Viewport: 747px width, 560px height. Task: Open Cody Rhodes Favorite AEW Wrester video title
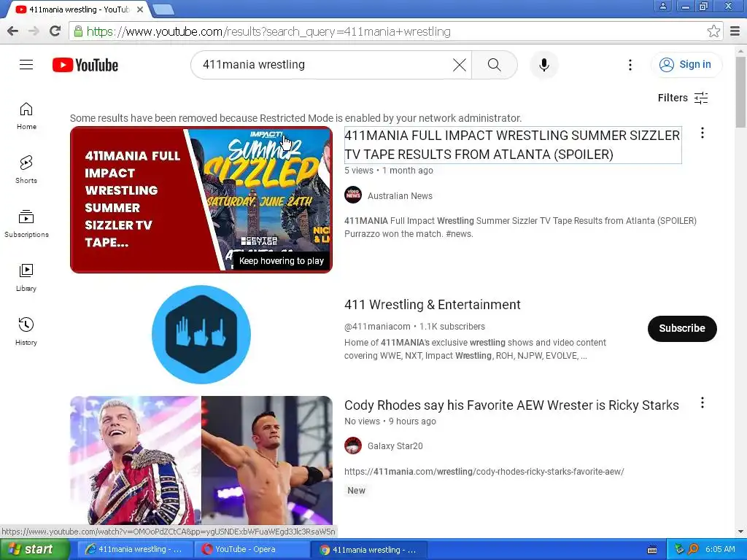pyautogui.click(x=511, y=405)
